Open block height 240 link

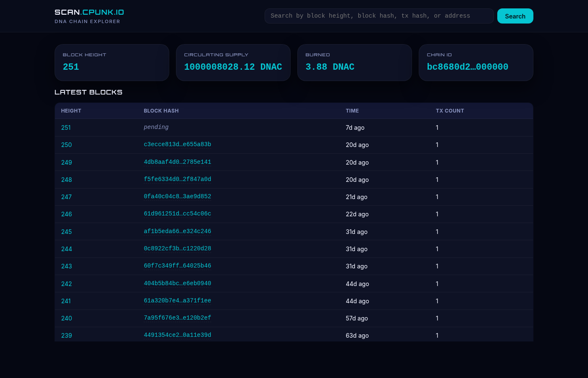[66, 318]
